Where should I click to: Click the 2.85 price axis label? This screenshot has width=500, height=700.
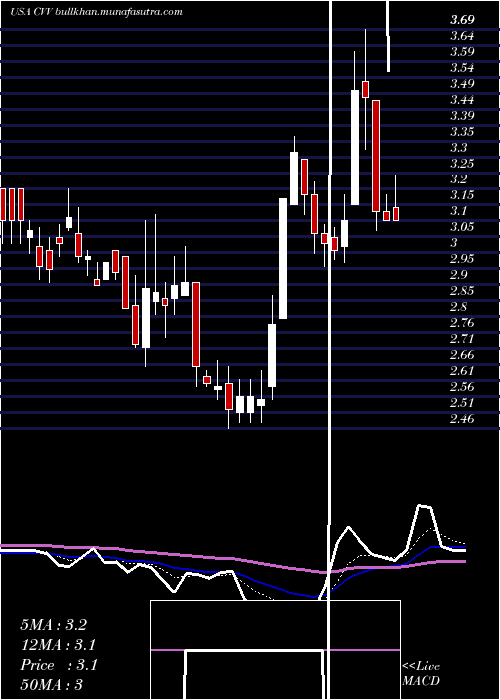462,291
